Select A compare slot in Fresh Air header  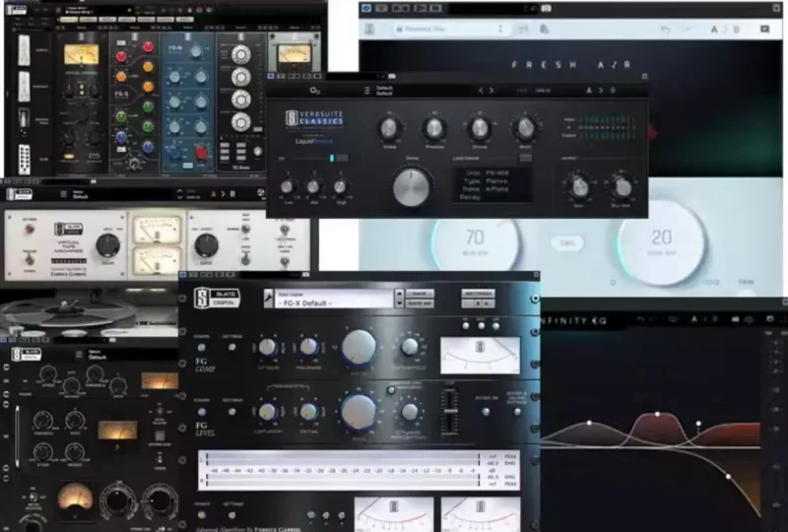coord(713,30)
